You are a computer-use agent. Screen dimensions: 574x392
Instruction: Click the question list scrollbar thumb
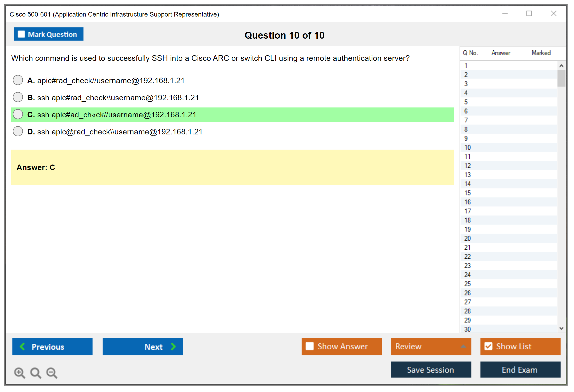pos(561,78)
